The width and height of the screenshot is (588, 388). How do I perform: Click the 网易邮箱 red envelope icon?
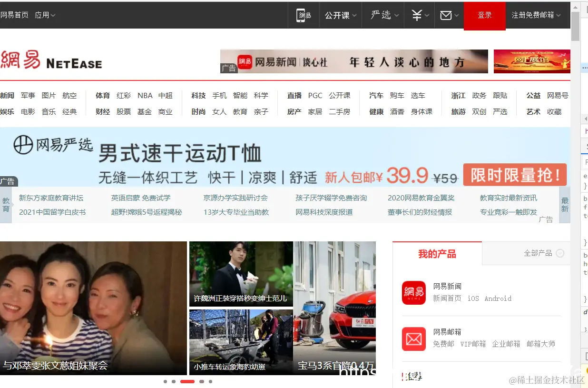(x=413, y=339)
